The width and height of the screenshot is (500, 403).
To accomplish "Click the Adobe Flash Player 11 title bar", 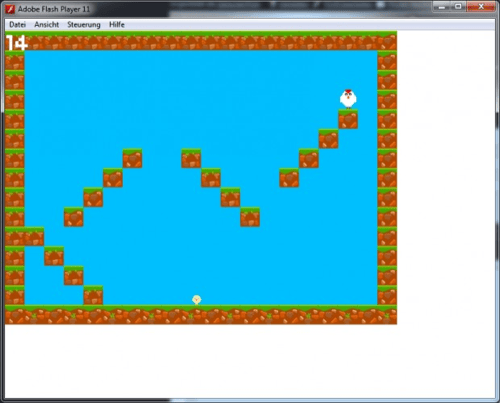I will click(x=54, y=9).
